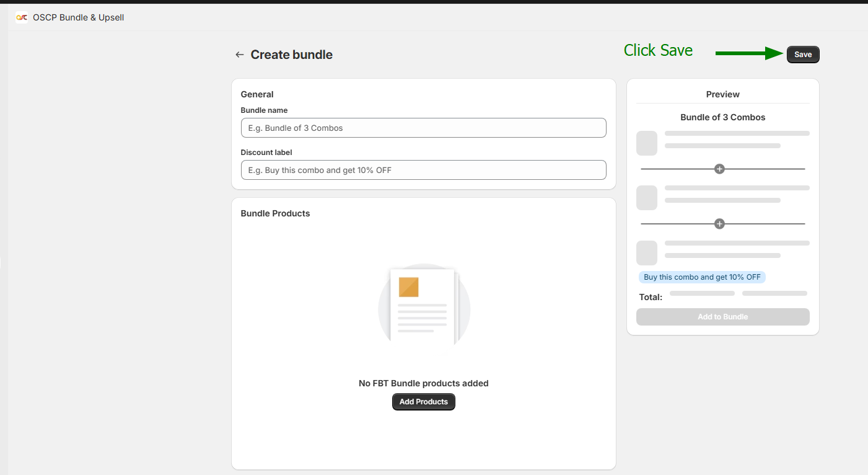Click the OSCP app logo icon
Viewport: 868px width, 475px height.
(22, 17)
